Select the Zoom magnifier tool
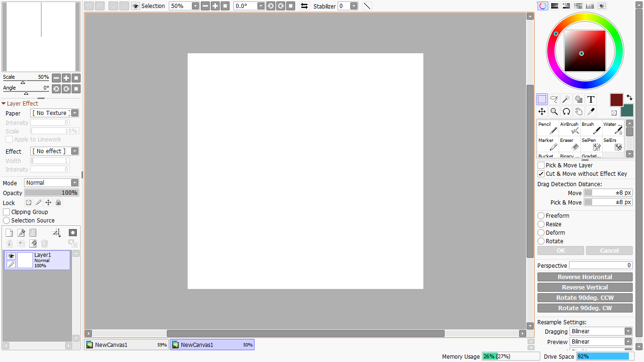This screenshot has height=362, width=644. [x=554, y=112]
